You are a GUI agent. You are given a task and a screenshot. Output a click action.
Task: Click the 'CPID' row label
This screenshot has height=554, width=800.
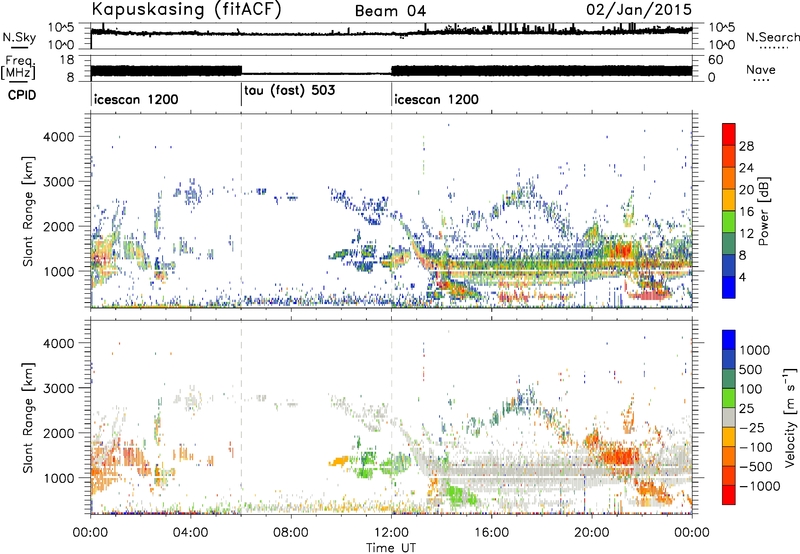coord(22,95)
